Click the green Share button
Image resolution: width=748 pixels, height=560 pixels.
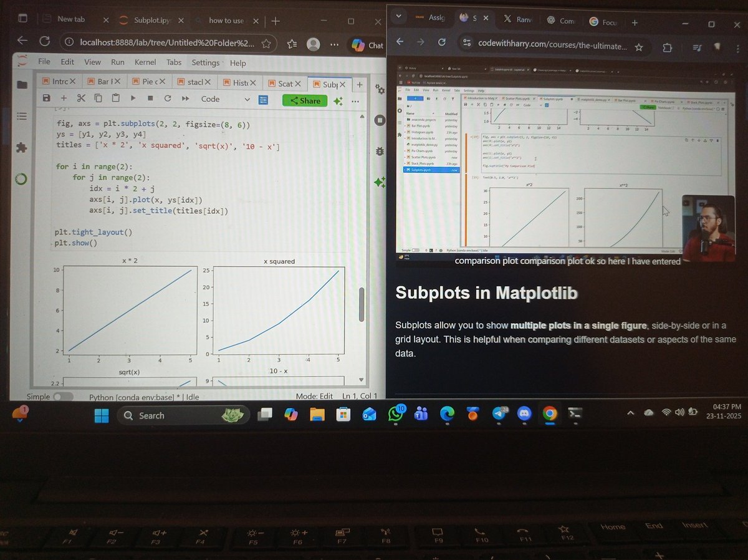tap(305, 100)
